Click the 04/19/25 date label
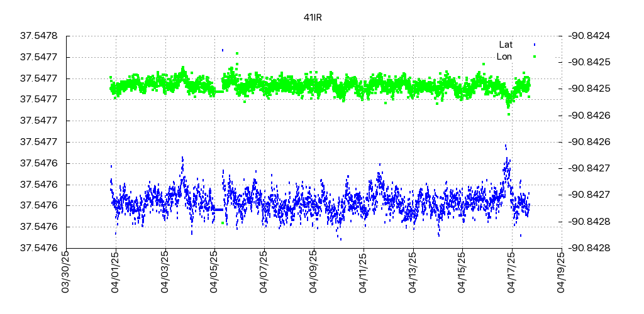Viewport: 644px width, 314px height. pyautogui.click(x=562, y=271)
